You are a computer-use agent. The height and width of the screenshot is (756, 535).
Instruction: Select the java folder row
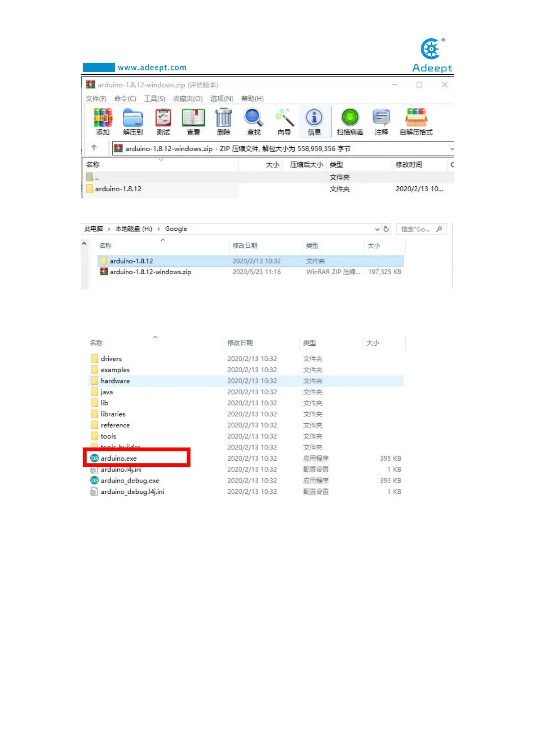(x=246, y=392)
